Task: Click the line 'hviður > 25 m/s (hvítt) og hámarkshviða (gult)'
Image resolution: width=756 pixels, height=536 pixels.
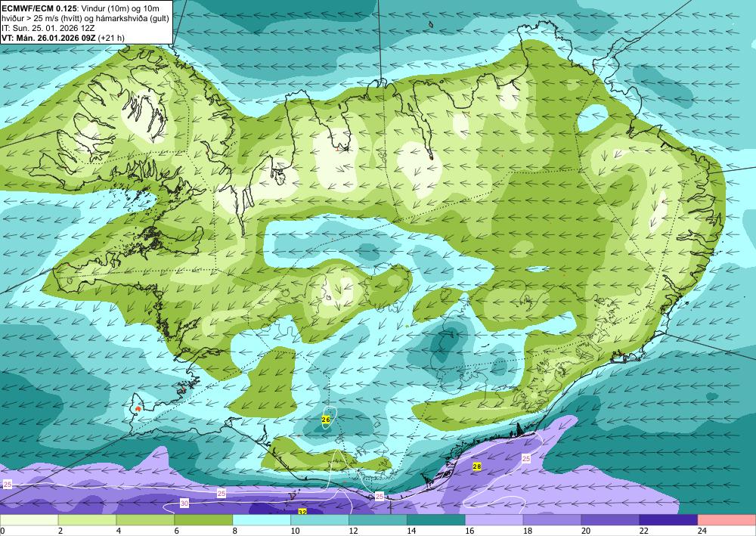Action: (x=85, y=18)
